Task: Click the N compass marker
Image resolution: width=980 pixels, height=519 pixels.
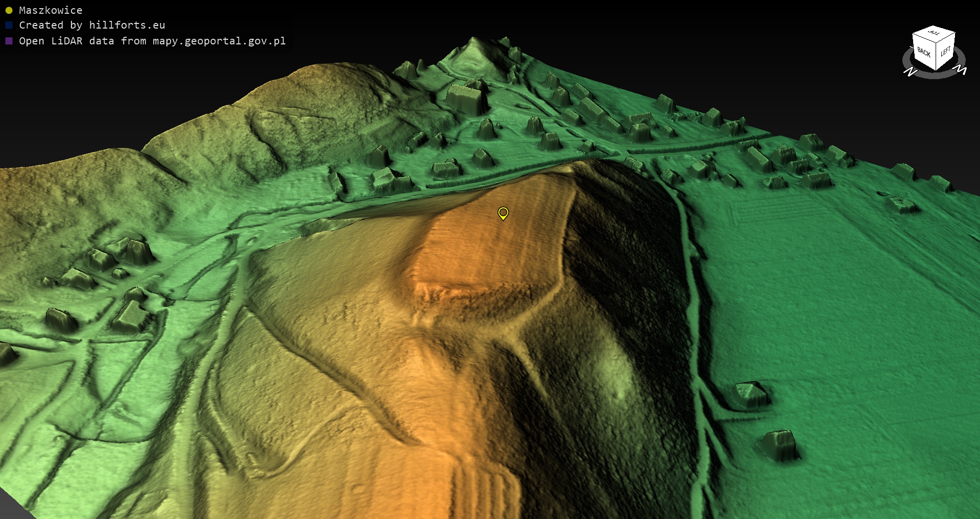Action: click(910, 72)
